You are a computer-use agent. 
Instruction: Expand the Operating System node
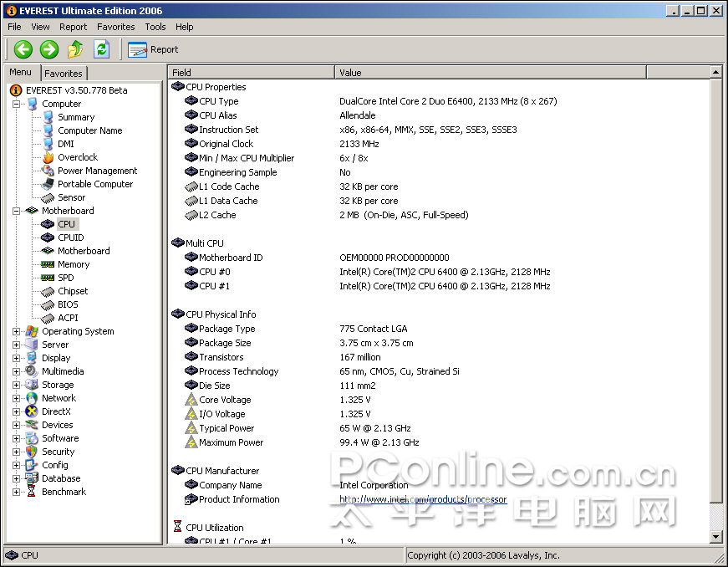click(16, 331)
